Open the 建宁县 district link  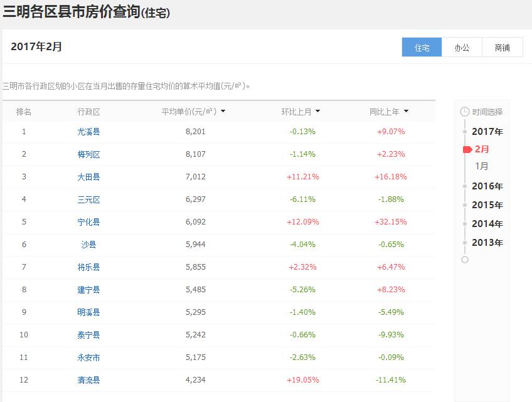[x=88, y=290]
